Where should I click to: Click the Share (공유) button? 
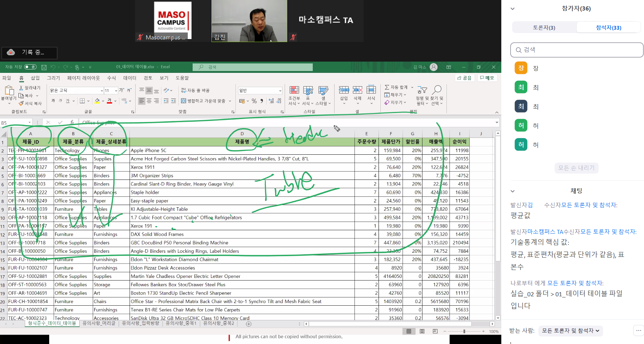click(464, 78)
